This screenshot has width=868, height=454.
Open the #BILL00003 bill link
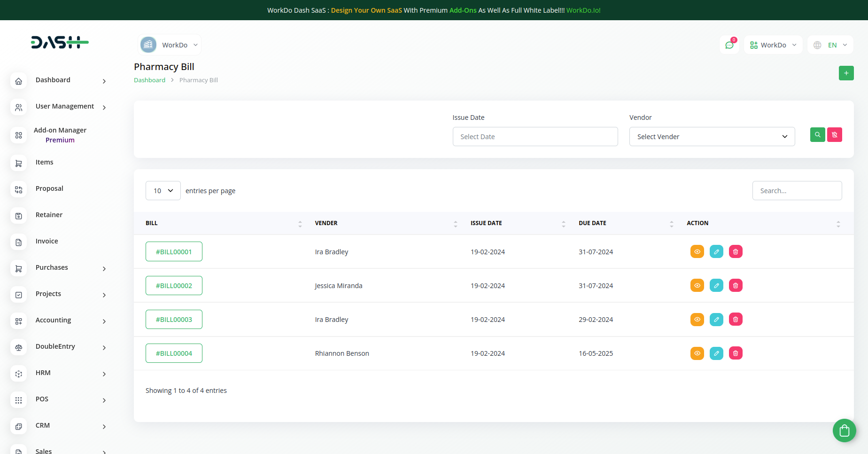174,320
